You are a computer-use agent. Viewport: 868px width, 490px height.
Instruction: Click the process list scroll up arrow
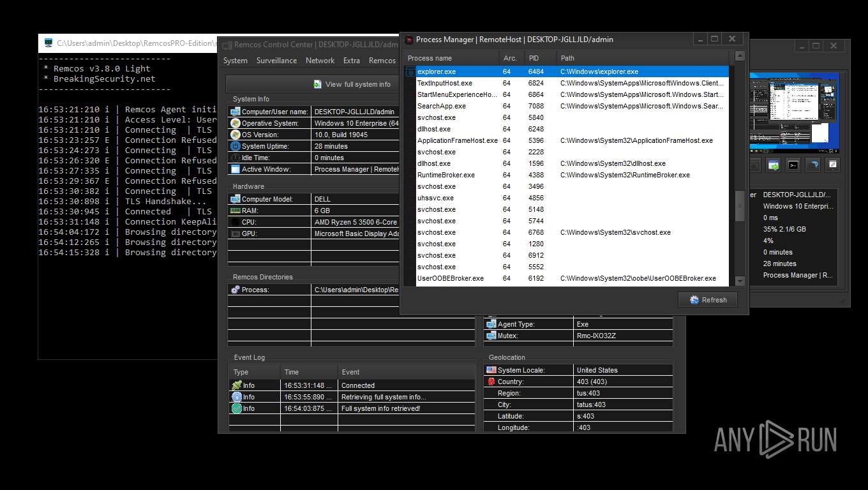740,57
